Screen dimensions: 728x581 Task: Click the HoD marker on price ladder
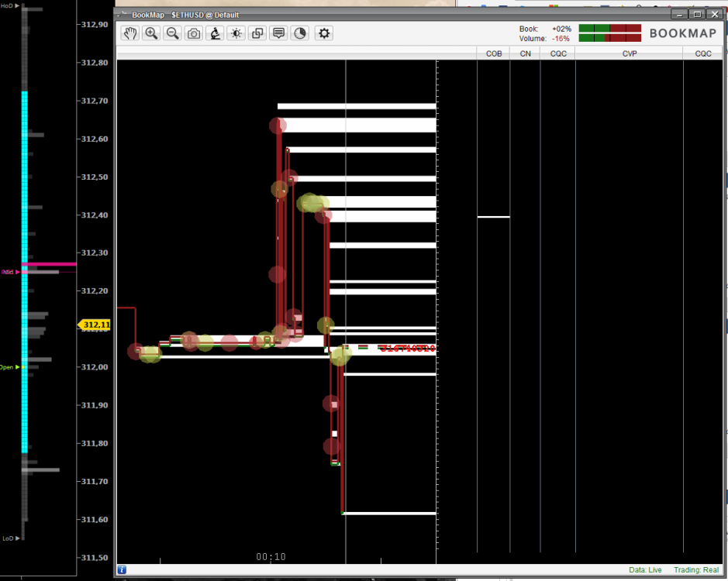coord(9,6)
